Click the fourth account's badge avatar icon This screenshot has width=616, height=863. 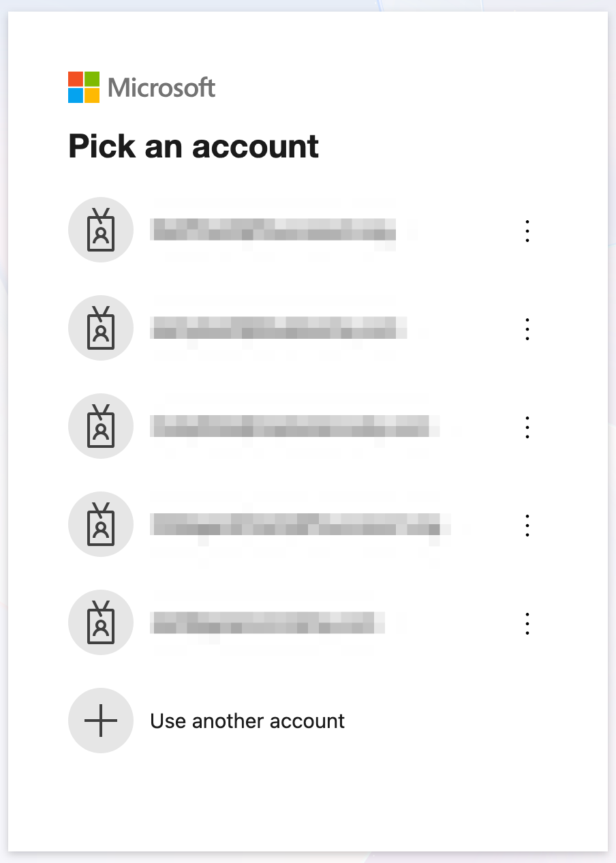(101, 524)
